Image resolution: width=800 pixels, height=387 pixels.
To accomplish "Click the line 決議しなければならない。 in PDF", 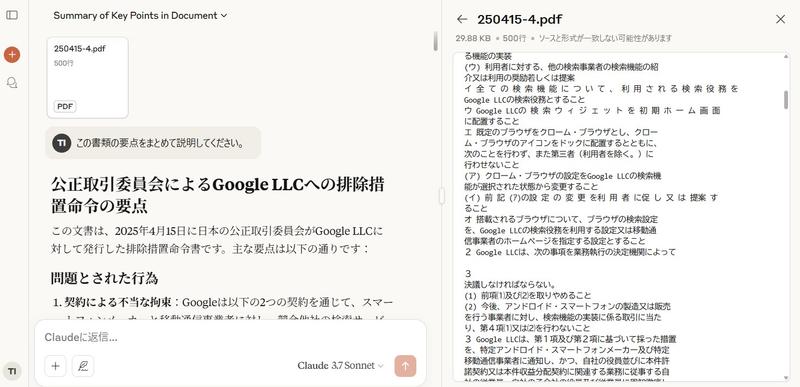I will (510, 285).
